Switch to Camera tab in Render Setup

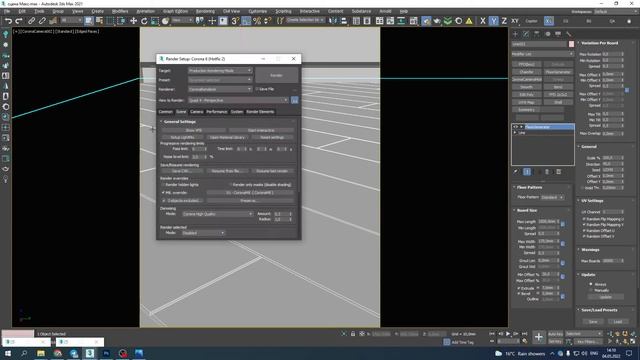point(196,111)
